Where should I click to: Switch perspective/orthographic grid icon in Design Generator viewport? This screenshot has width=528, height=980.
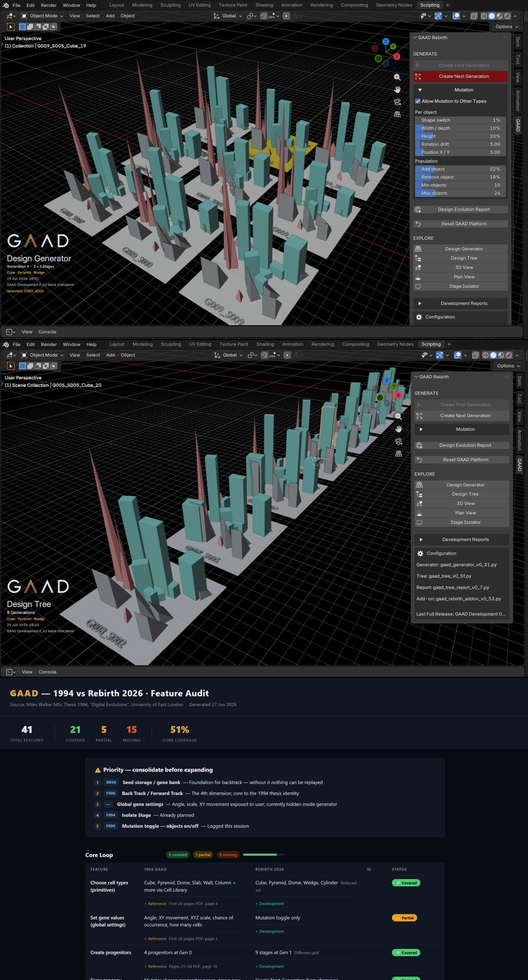(x=397, y=114)
